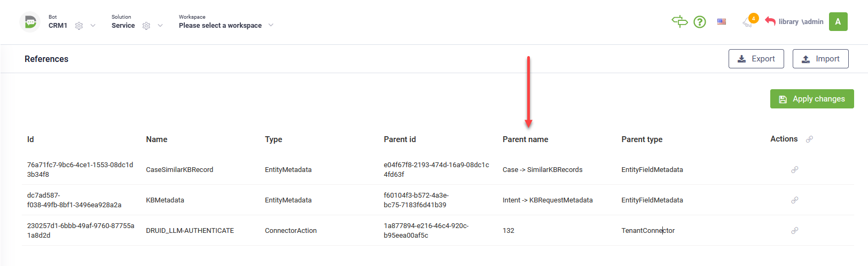This screenshot has height=266, width=868.
Task: Open CRM1 bot settings gear
Action: point(79,26)
